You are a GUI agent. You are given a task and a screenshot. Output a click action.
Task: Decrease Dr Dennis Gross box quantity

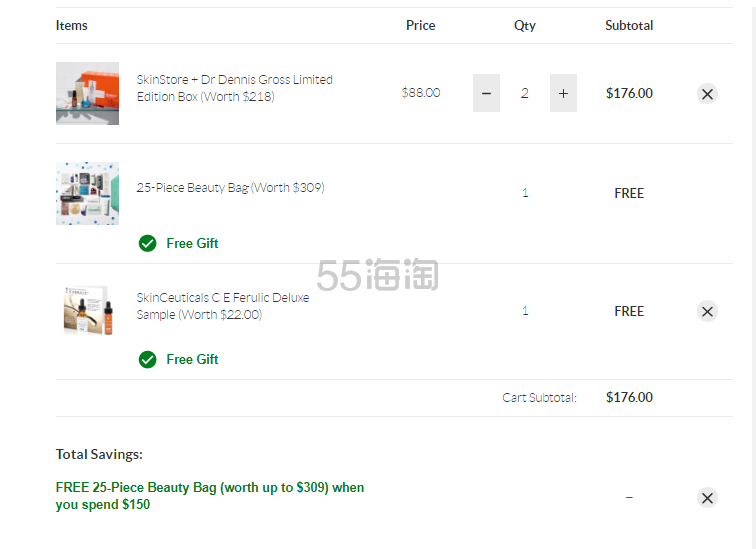[x=486, y=93]
